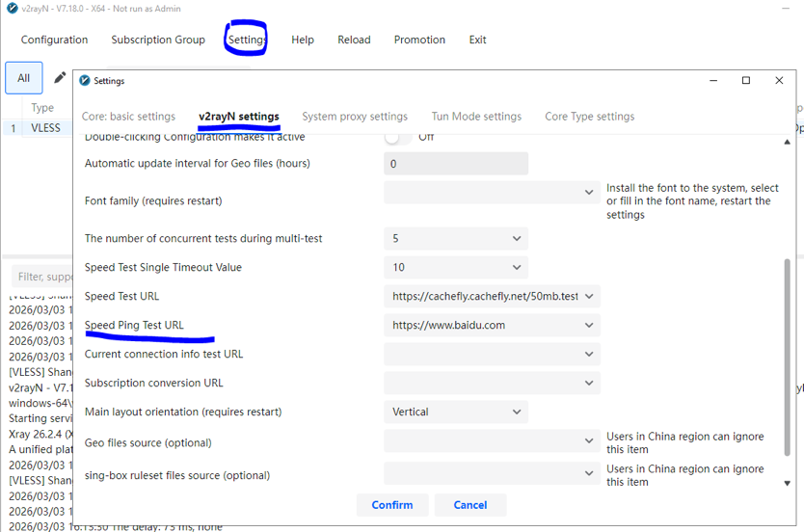
Task: Open the Speed Test URL combo box
Action: click(589, 297)
